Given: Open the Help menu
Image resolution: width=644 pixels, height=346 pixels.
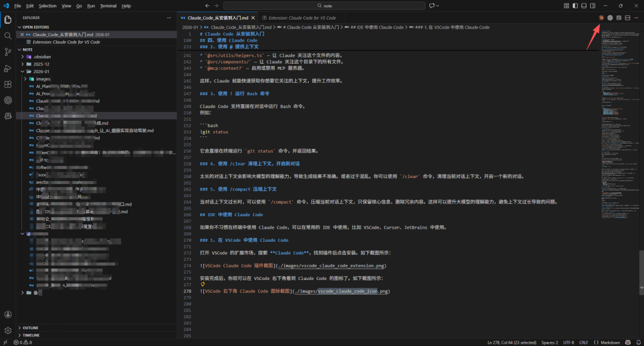Looking at the screenshot, I should (x=126, y=6).
